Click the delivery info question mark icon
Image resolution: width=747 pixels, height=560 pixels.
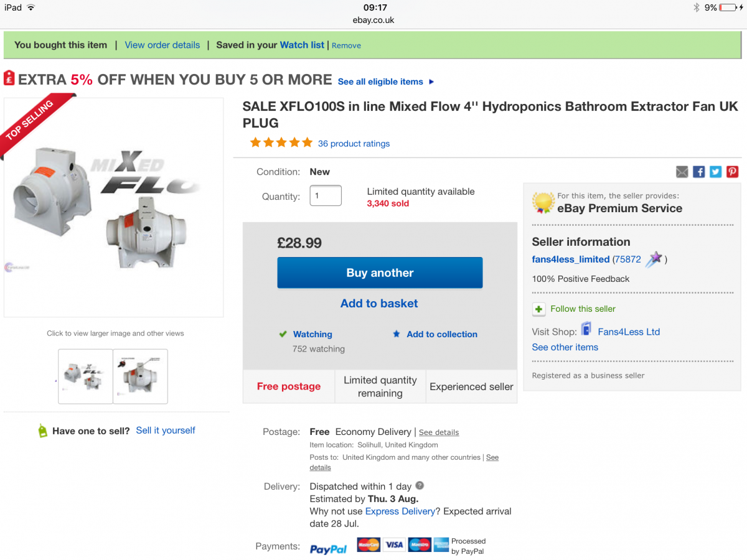click(420, 485)
